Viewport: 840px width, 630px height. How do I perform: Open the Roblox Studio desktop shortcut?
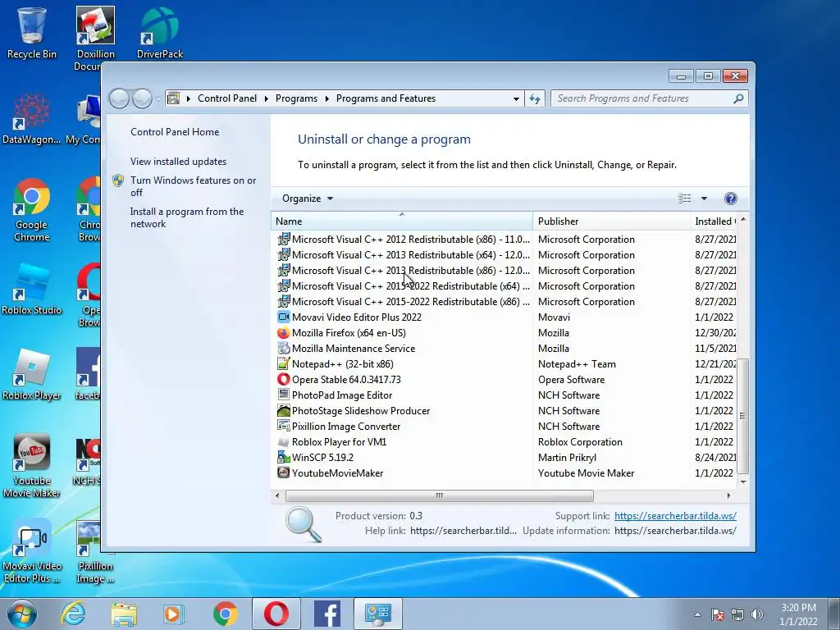coord(32,288)
